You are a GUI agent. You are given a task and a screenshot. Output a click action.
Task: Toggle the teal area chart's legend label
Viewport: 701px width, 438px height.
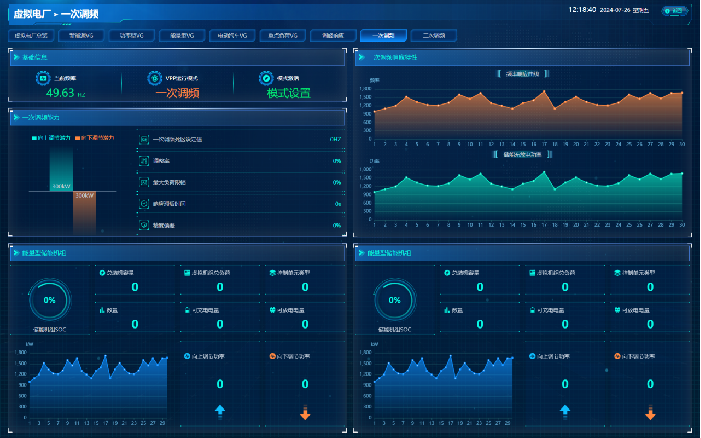pos(524,155)
